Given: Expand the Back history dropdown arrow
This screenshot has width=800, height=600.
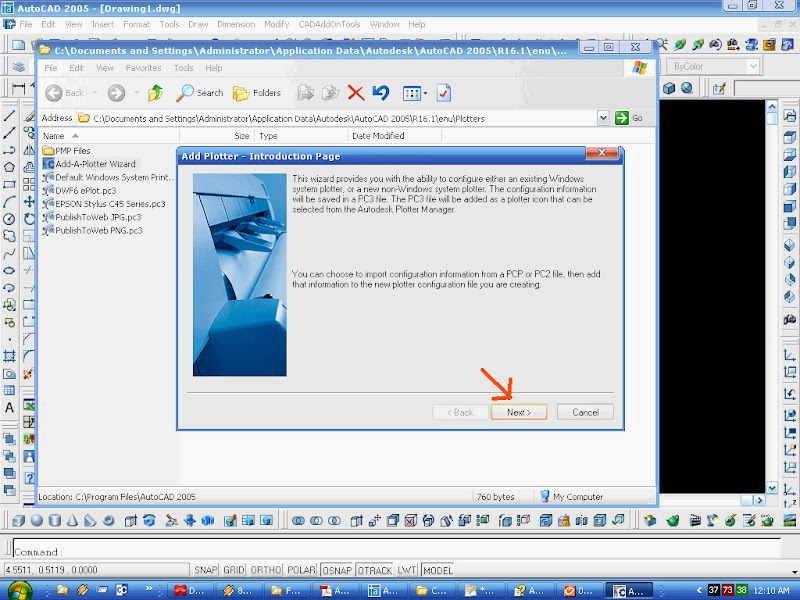Looking at the screenshot, I should tap(95, 93).
